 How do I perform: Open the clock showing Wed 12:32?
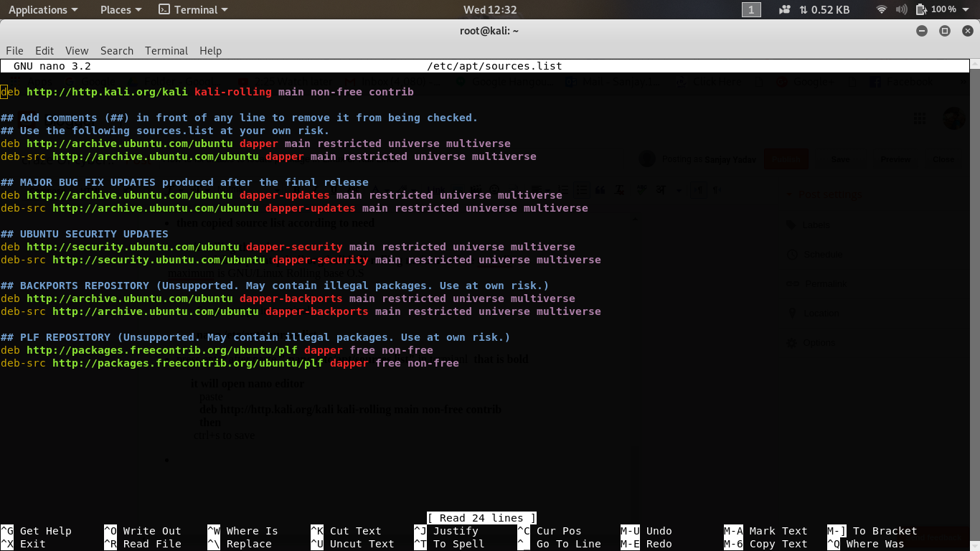490,9
